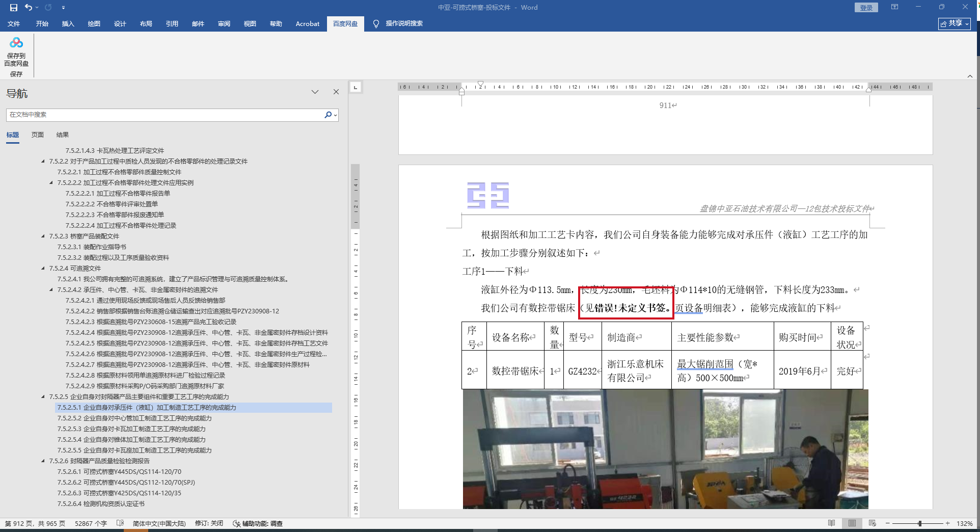Viewport: 980px width, 532px height.
Task: Switch to the 审阅 ribbon tab
Action: click(224, 23)
